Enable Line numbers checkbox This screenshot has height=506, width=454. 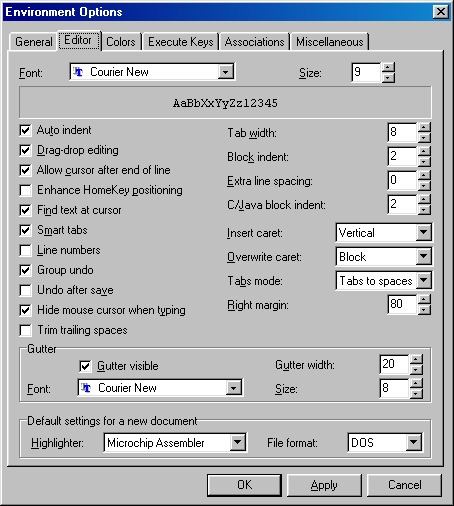click(x=25, y=250)
